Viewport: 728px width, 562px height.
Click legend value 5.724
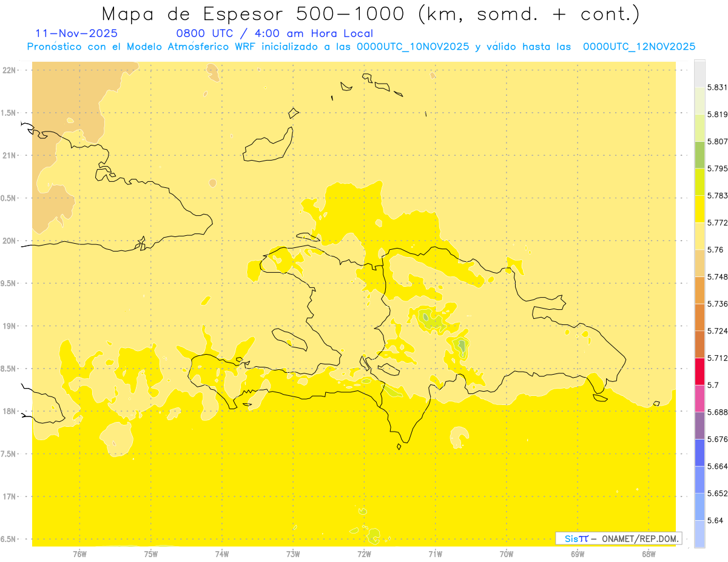point(717,331)
